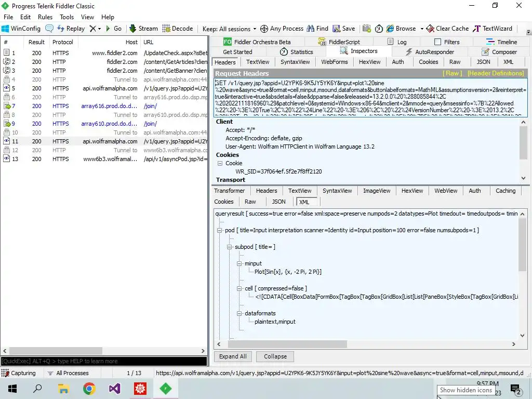Click the Collapse button
Screen dimensions: 532x399
[x=275, y=356]
